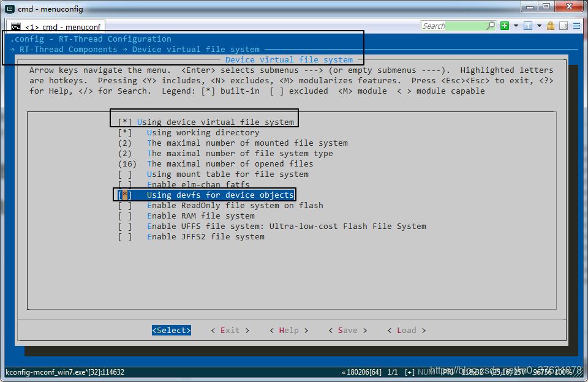Click the yellow padlock icon
The image size is (588, 382).
pyautogui.click(x=551, y=26)
